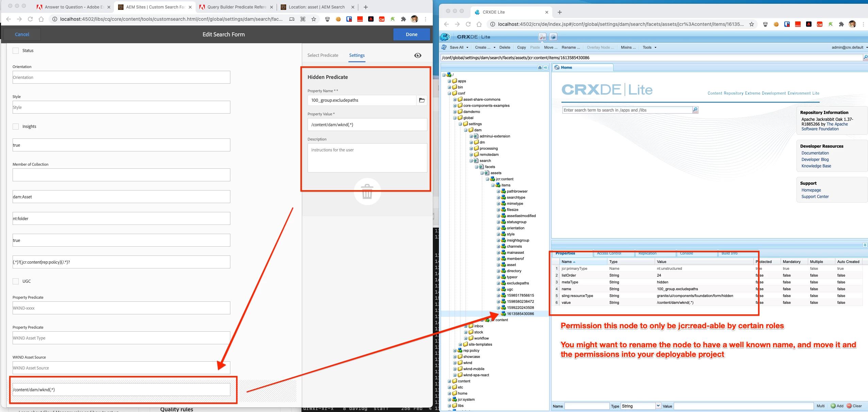
Task: Click the CRXDE search magnifier icon
Action: pos(695,110)
